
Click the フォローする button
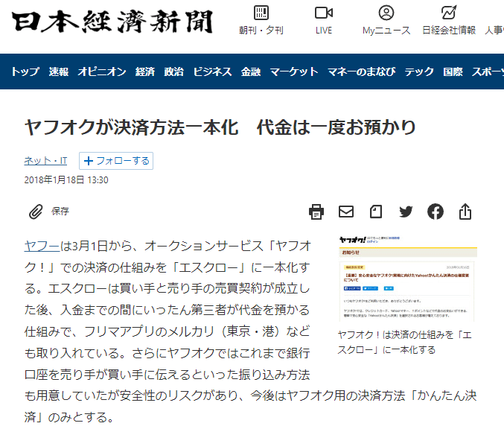coord(116,161)
